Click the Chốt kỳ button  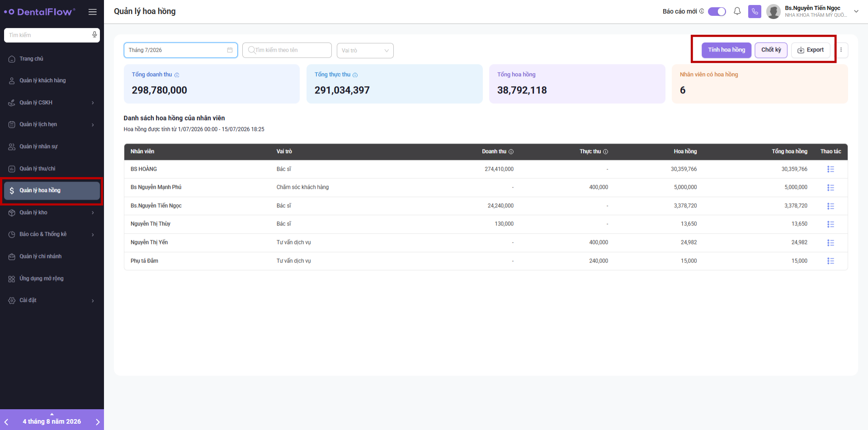[x=771, y=50]
